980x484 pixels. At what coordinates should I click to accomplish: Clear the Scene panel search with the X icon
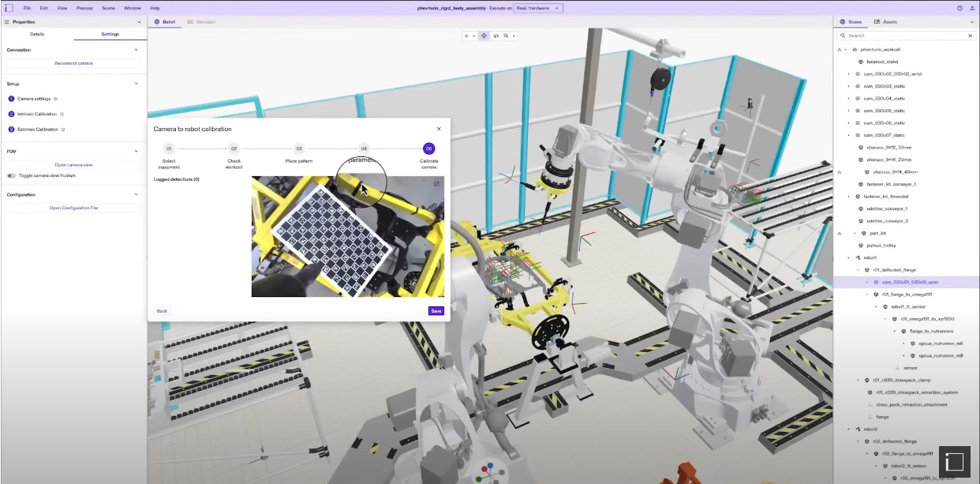(970, 36)
